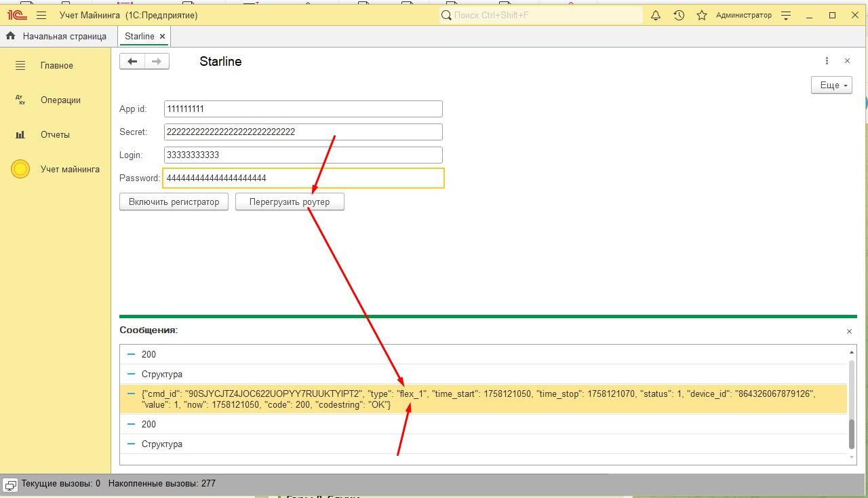This screenshot has height=498, width=868.
Task: Click the home icon of Начальная страница
Action: [x=11, y=36]
